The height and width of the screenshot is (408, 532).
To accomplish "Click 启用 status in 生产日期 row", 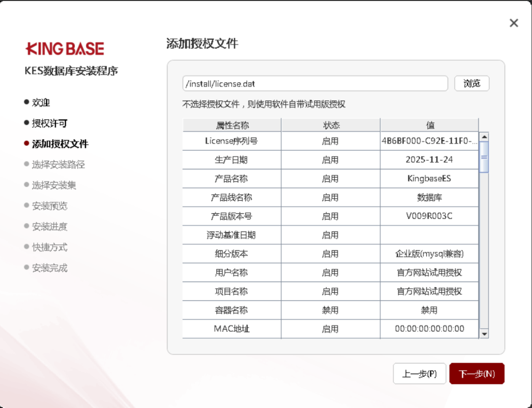I will click(x=330, y=160).
